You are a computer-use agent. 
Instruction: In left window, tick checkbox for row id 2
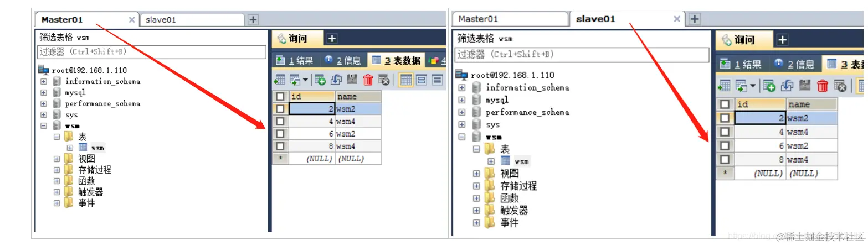(x=280, y=109)
